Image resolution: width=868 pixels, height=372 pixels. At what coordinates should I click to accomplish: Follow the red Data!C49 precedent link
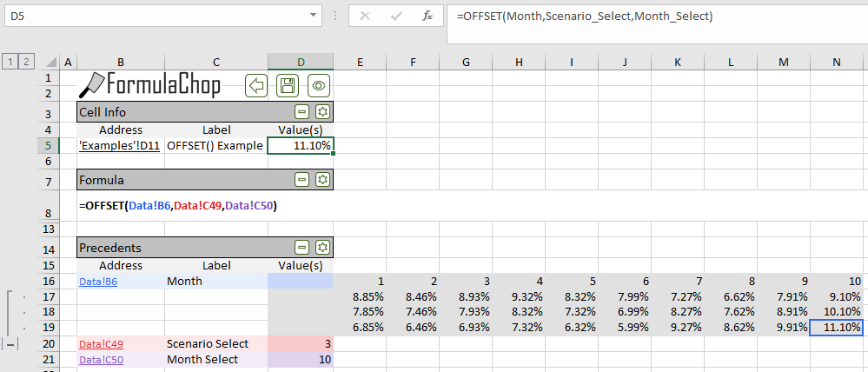point(101,344)
